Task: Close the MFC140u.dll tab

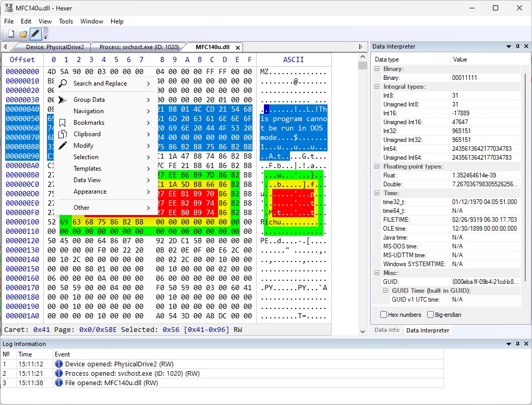Action: pyautogui.click(x=238, y=47)
